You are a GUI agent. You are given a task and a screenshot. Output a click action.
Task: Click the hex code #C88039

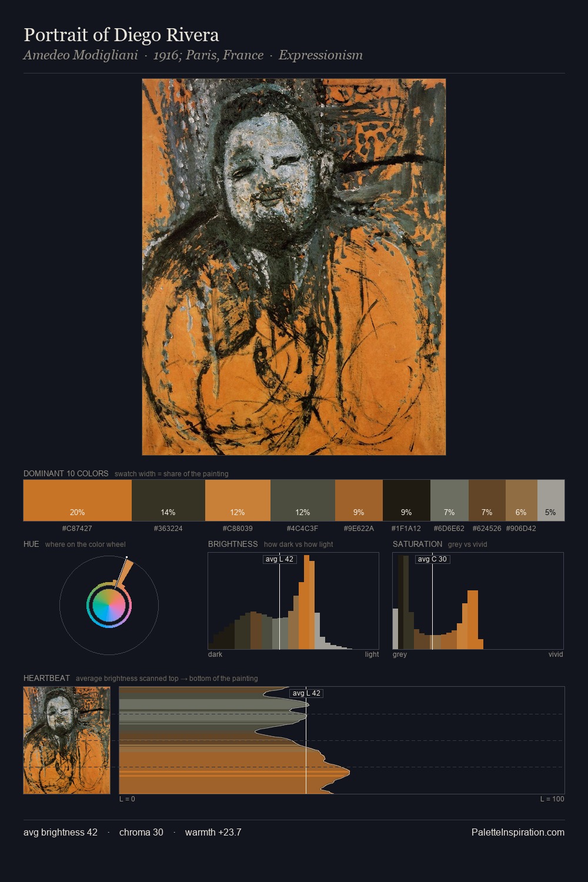pyautogui.click(x=238, y=529)
